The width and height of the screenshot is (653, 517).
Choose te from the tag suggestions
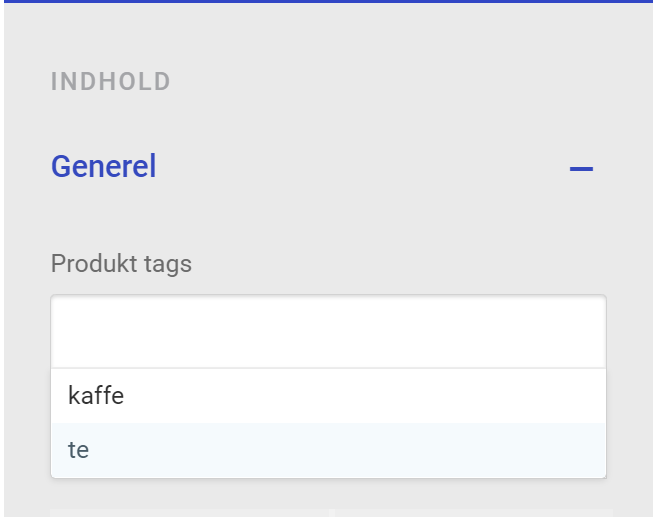[79, 450]
